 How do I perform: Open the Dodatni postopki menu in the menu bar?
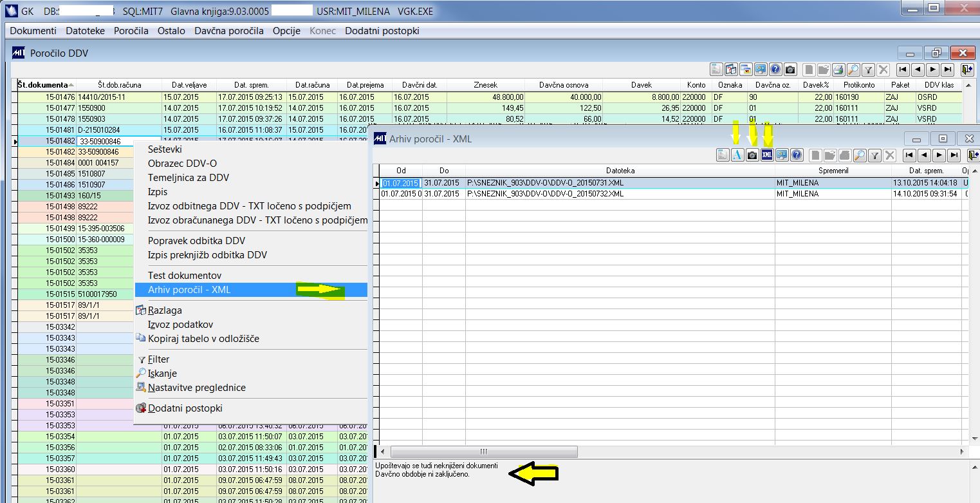coord(382,30)
